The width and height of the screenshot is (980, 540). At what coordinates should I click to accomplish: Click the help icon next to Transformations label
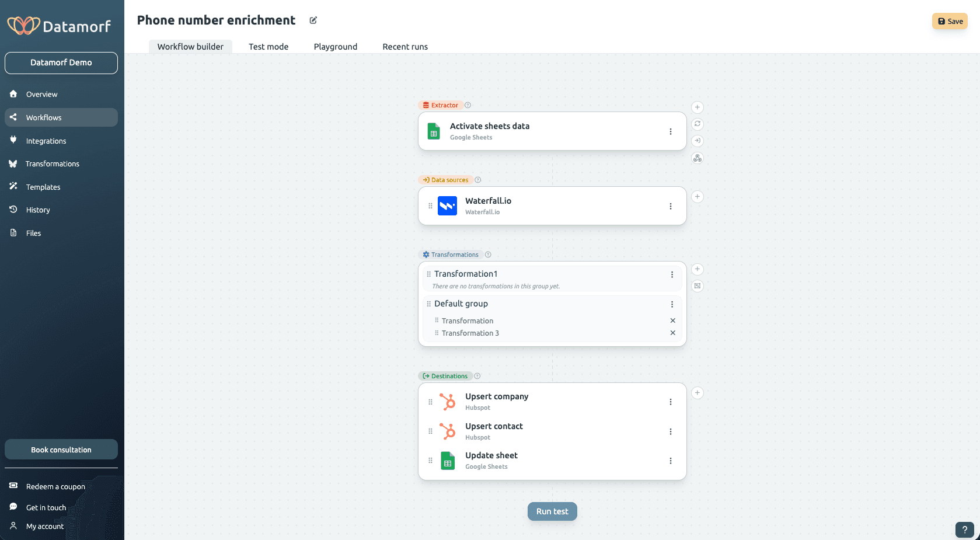click(x=488, y=255)
